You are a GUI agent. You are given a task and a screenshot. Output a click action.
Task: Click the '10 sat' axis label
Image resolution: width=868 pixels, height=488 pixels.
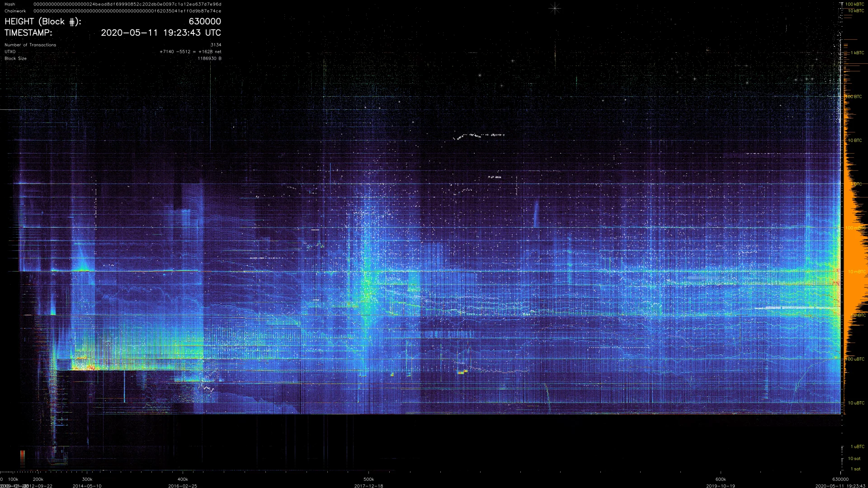click(x=854, y=459)
